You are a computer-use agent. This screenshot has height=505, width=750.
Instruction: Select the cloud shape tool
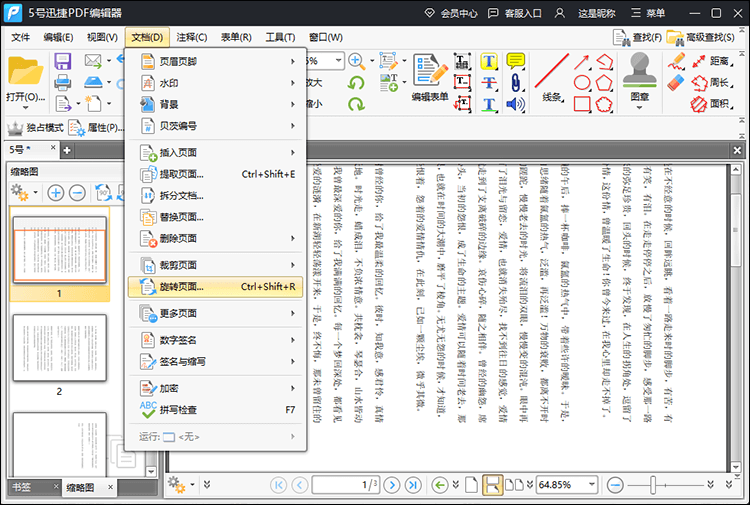click(x=604, y=104)
